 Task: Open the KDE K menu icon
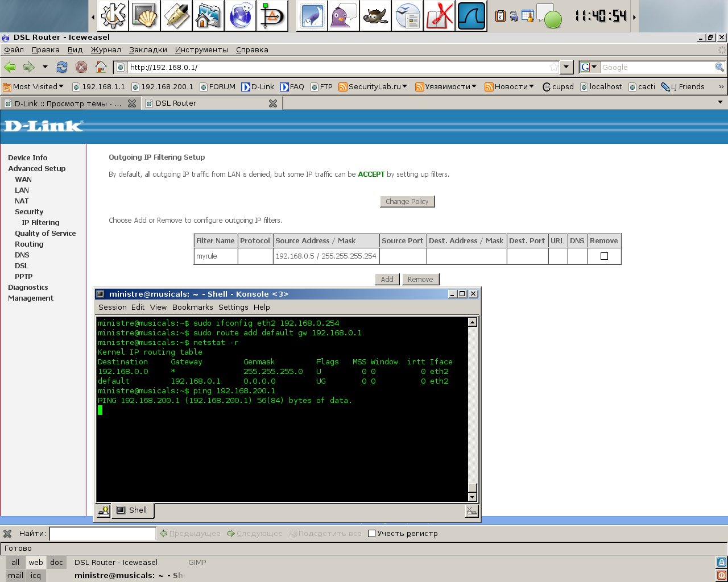click(x=113, y=15)
